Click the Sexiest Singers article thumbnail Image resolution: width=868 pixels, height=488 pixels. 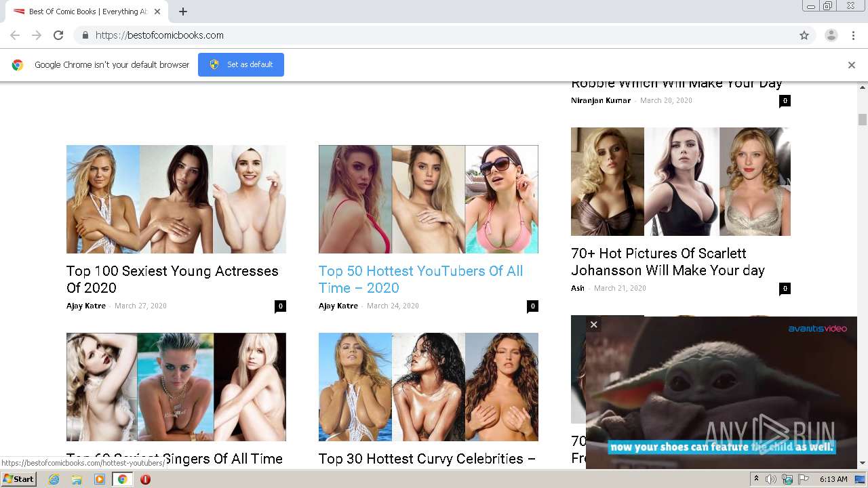pos(176,387)
